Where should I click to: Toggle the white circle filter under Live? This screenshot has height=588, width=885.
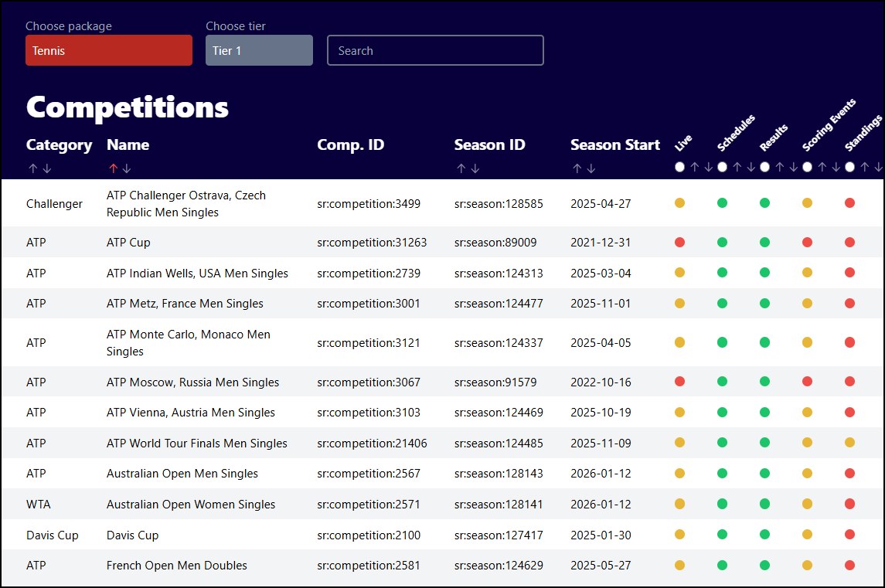[x=679, y=167]
